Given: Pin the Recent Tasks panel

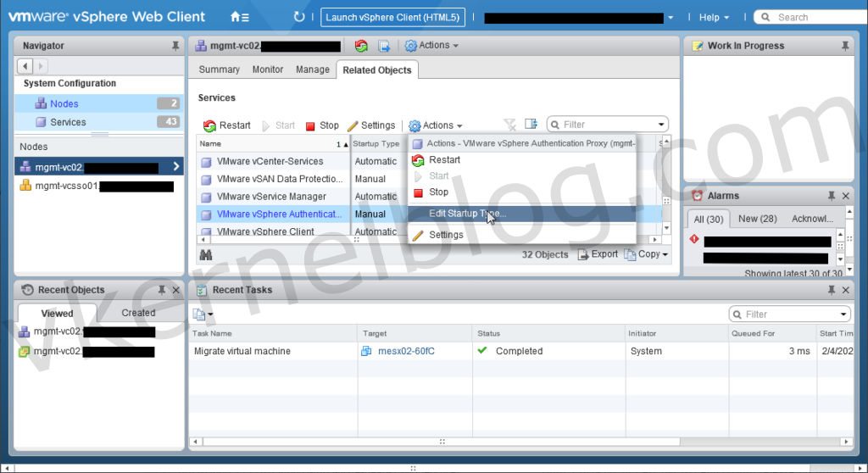Looking at the screenshot, I should [831, 290].
